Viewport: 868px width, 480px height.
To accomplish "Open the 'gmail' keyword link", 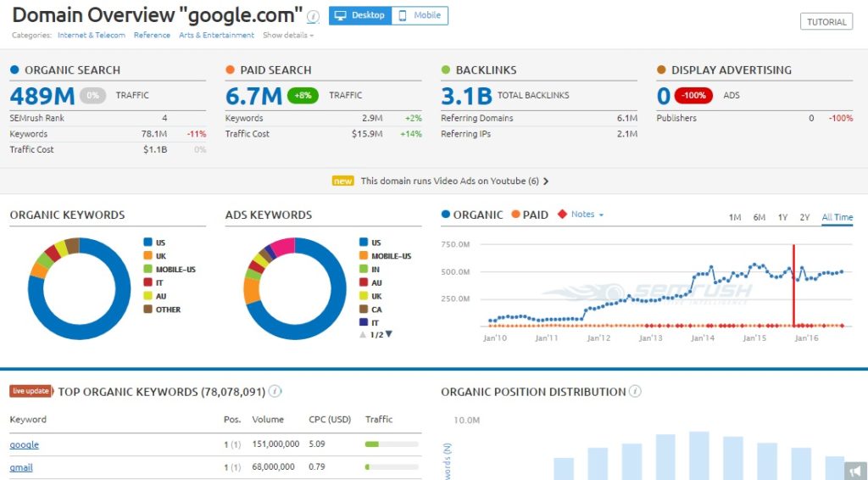I will [x=21, y=467].
